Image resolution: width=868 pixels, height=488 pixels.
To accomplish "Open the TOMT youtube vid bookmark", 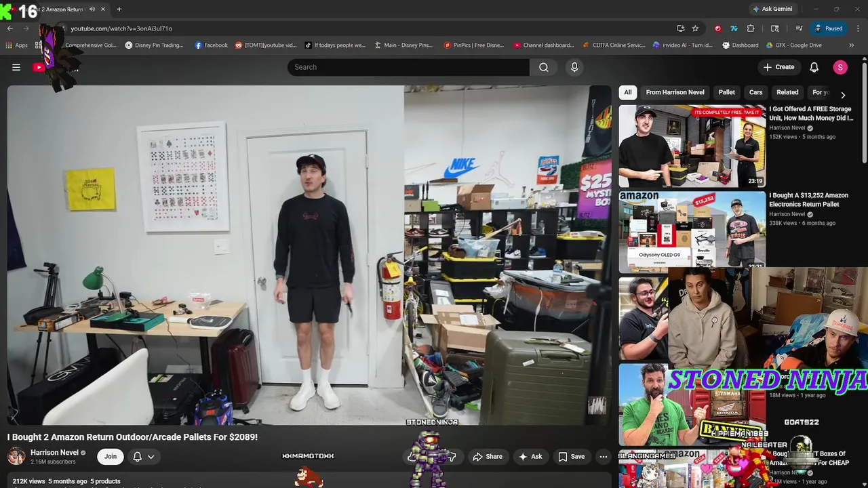I will point(266,45).
